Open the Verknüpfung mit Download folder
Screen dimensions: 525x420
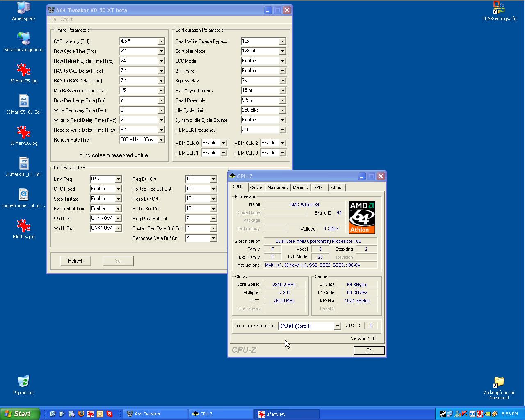pos(499,382)
